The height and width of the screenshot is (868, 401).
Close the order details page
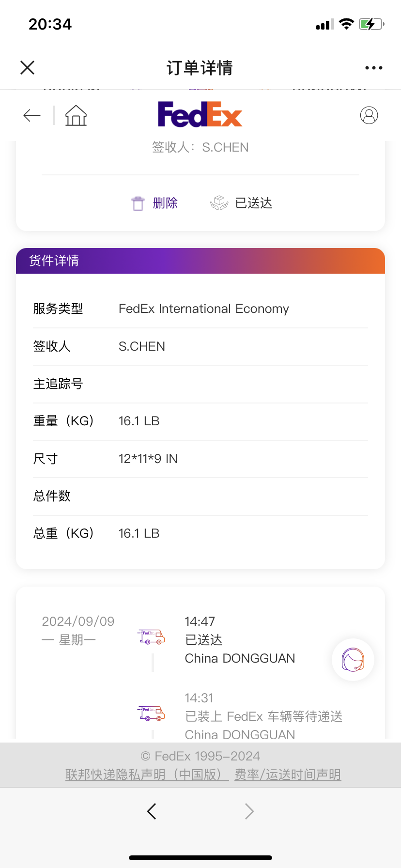point(28,68)
